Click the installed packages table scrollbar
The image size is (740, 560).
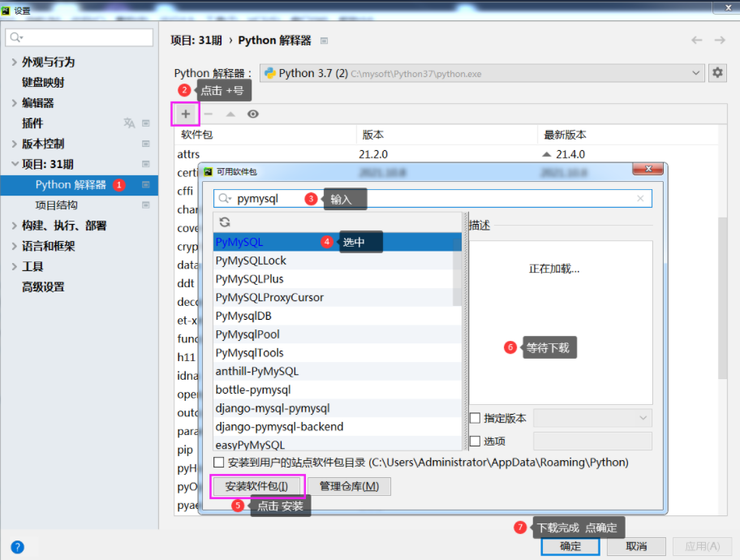(x=722, y=298)
